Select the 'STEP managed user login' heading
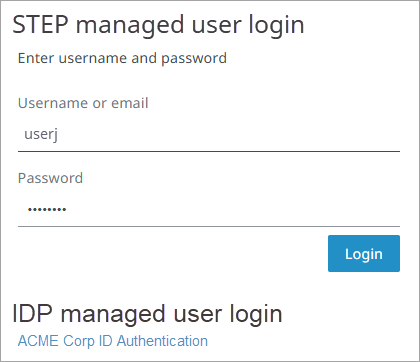The image size is (420, 362). (x=158, y=25)
